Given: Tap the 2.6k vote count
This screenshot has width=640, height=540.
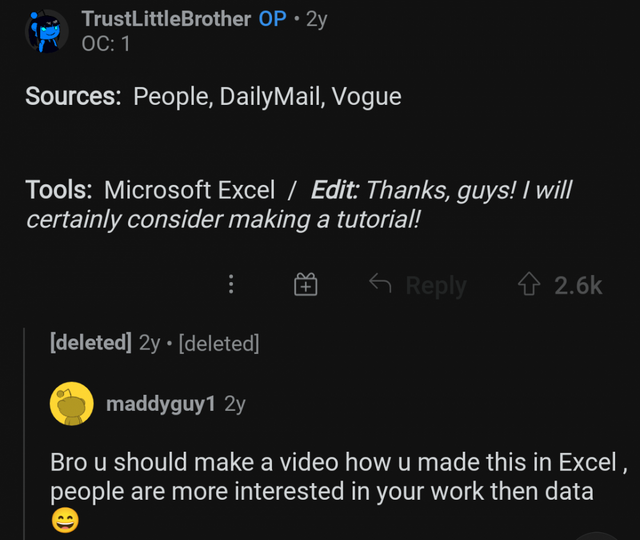Looking at the screenshot, I should [578, 286].
